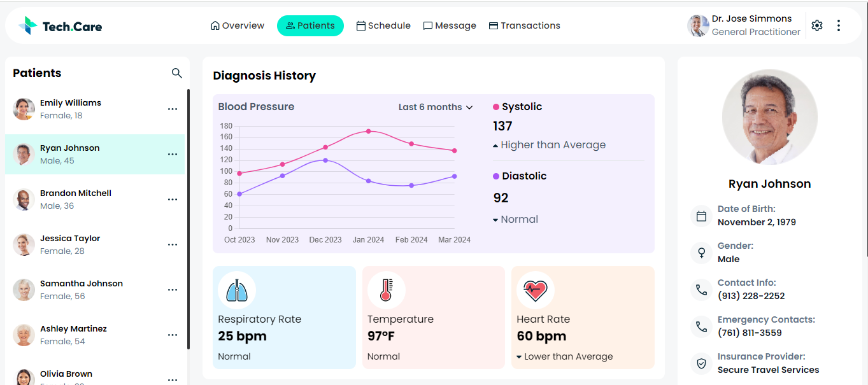Click the Insurance Provider shield icon
The image size is (868, 385).
pos(701,363)
